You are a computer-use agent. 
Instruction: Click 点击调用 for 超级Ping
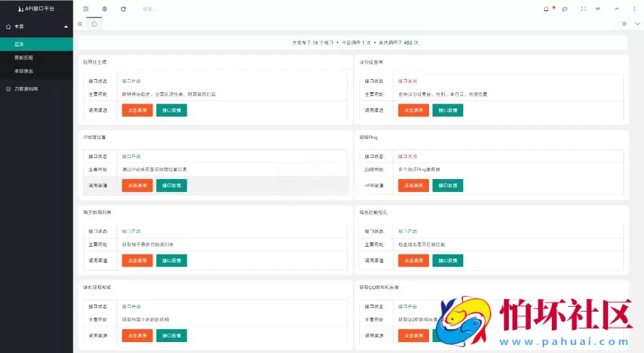click(413, 186)
